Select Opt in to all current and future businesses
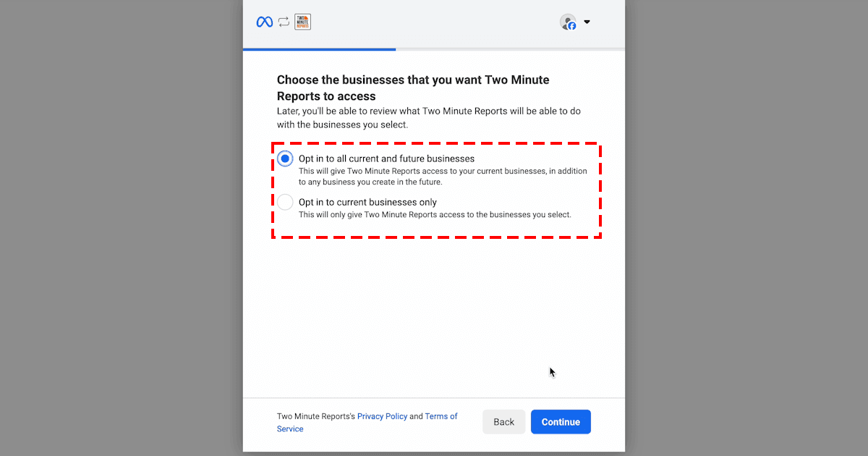Screen dimensions: 868x456 click(285, 159)
